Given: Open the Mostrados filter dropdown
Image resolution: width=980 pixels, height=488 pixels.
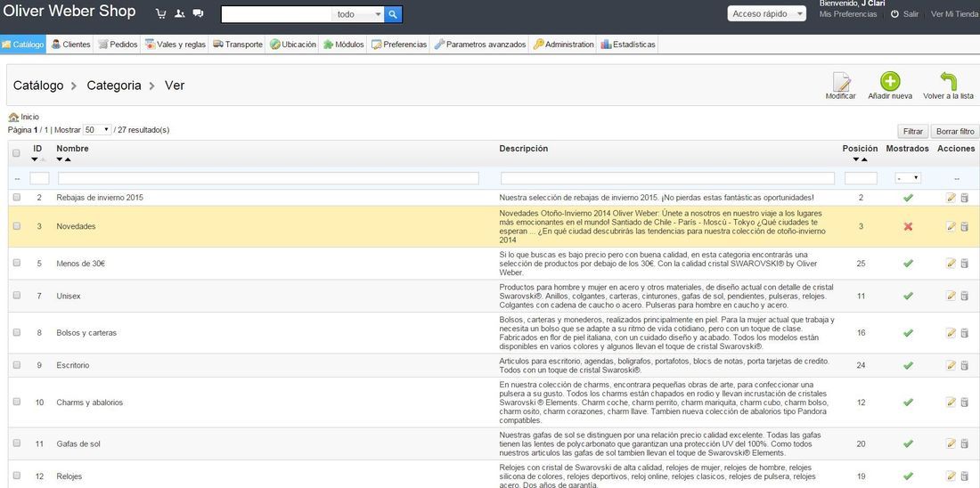Looking at the screenshot, I should [x=908, y=178].
